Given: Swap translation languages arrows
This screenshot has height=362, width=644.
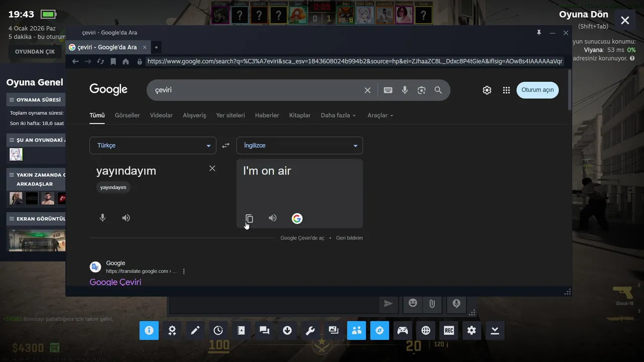Looking at the screenshot, I should 226,145.
